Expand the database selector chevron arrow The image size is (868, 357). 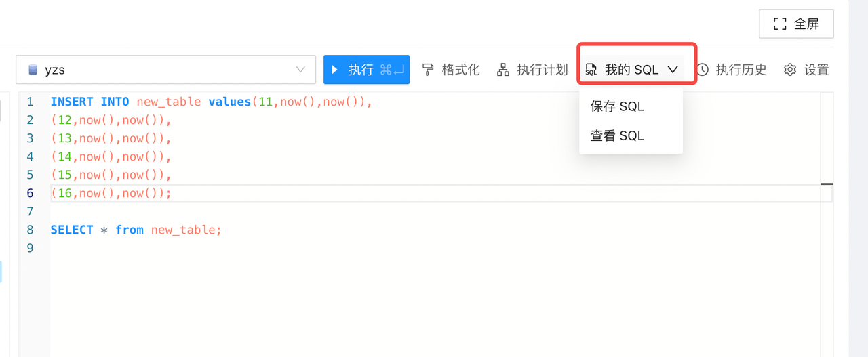coord(300,70)
